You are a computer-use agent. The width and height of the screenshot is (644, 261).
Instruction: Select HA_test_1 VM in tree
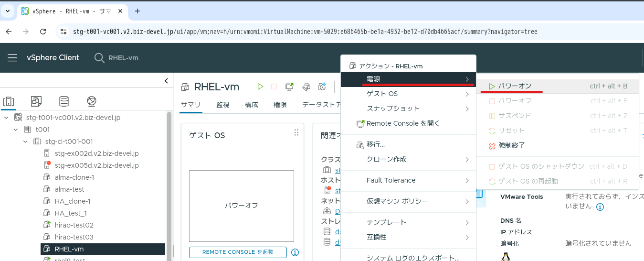coord(71,213)
